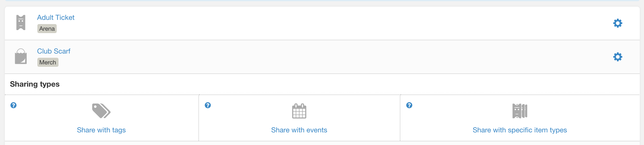This screenshot has width=644, height=145.
Task: Click the multiple tickets icon for item types
Action: tap(520, 111)
